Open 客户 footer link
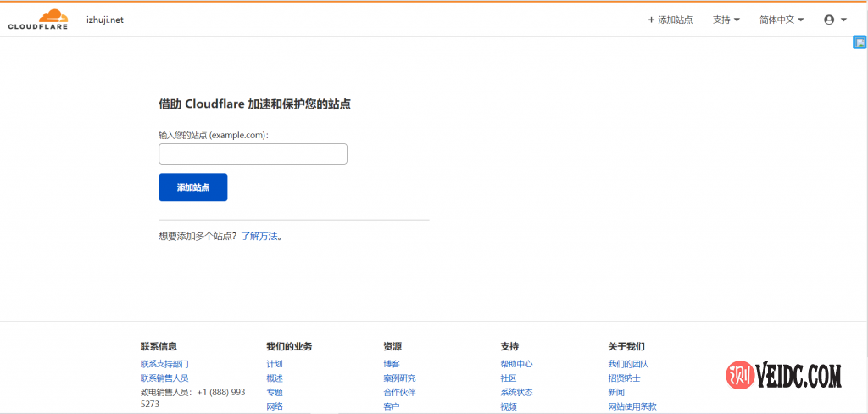The height and width of the screenshot is (414, 868). click(x=392, y=406)
